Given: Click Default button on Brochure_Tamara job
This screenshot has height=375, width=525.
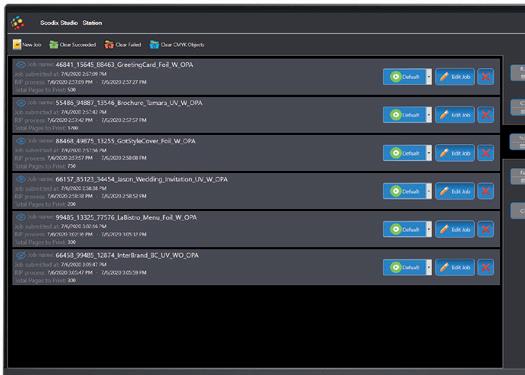Looking at the screenshot, I should pos(404,115).
